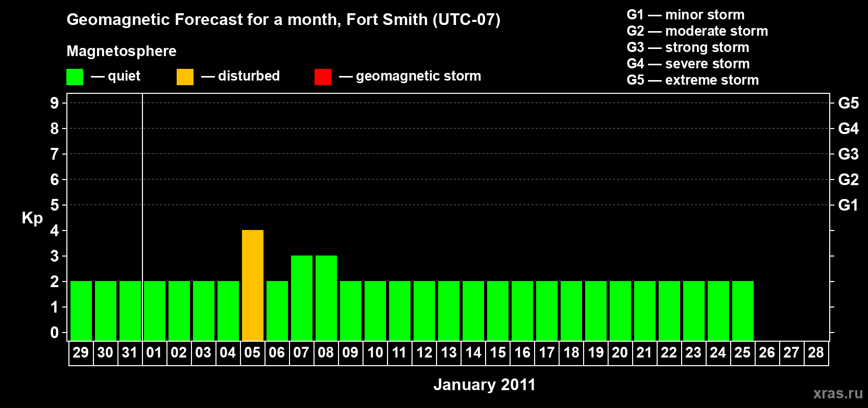Image resolution: width=868 pixels, height=408 pixels.
Task: Click the Magnetosphere heading
Action: pyautogui.click(x=122, y=51)
